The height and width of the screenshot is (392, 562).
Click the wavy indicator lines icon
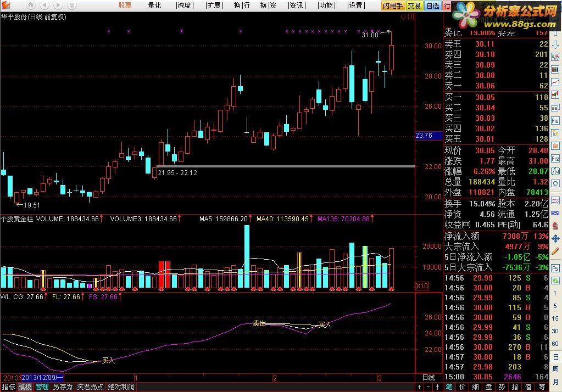pos(555,200)
